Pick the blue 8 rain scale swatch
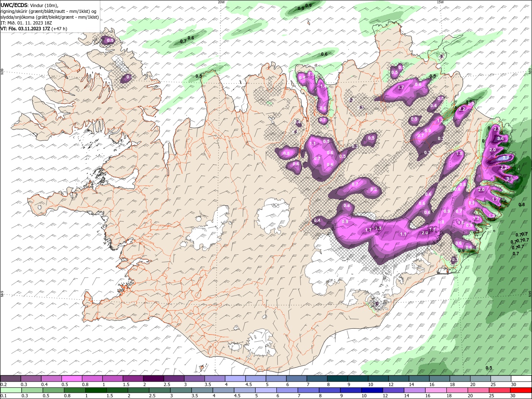Image resolution: width=532 pixels, height=399 pixels. point(330,390)
